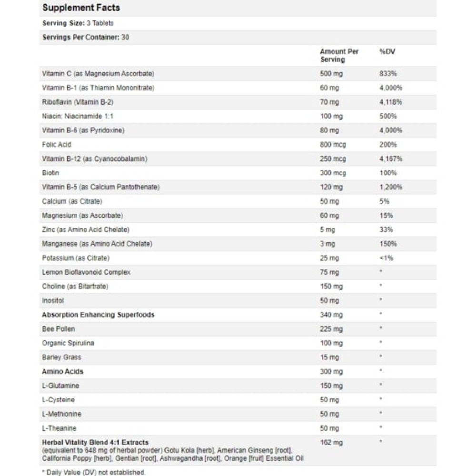
Task: Select the Serving Size row
Action: tap(238, 23)
